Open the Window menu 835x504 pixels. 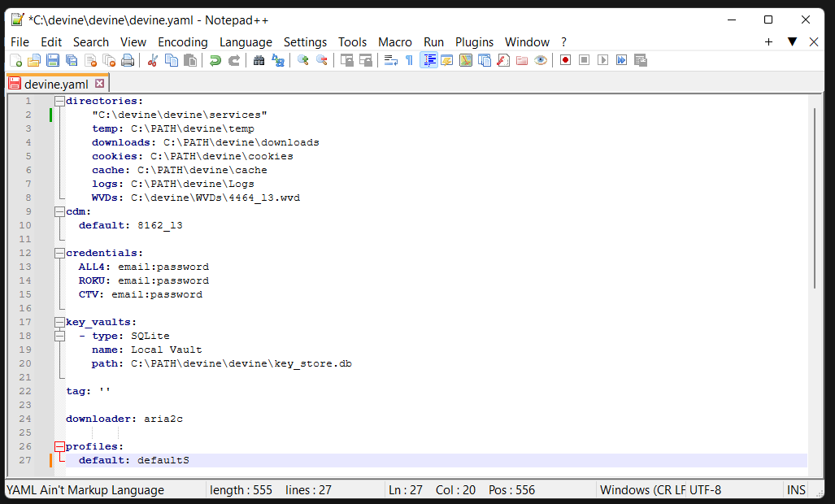tap(527, 42)
